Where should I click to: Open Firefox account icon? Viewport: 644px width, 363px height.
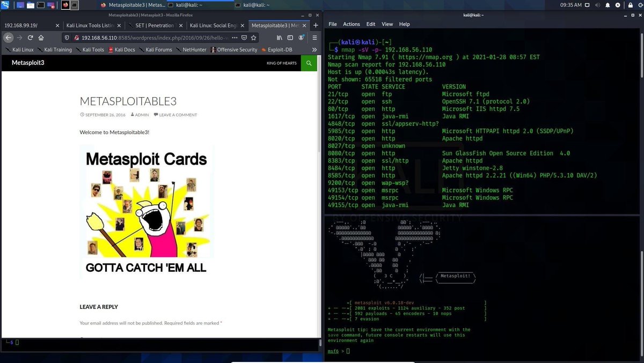pyautogui.click(x=301, y=38)
